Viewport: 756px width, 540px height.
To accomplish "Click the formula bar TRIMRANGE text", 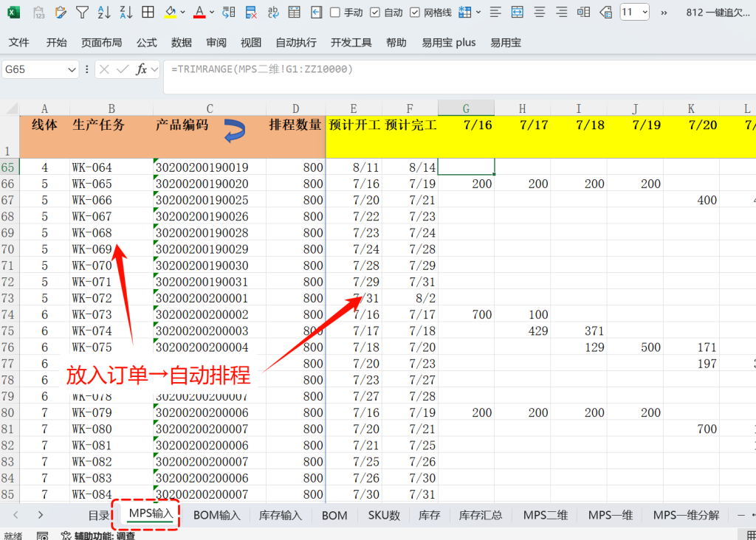I will click(262, 69).
